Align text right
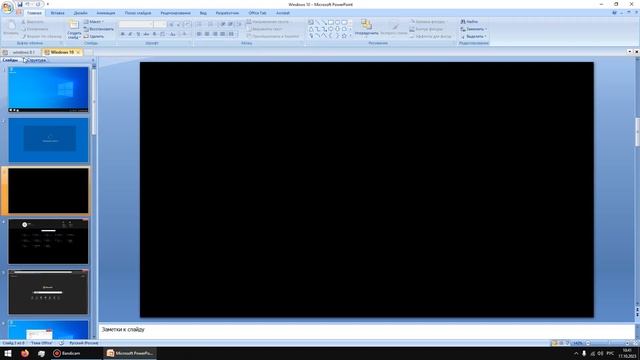Viewport: 640px width, 360px height. (215, 34)
